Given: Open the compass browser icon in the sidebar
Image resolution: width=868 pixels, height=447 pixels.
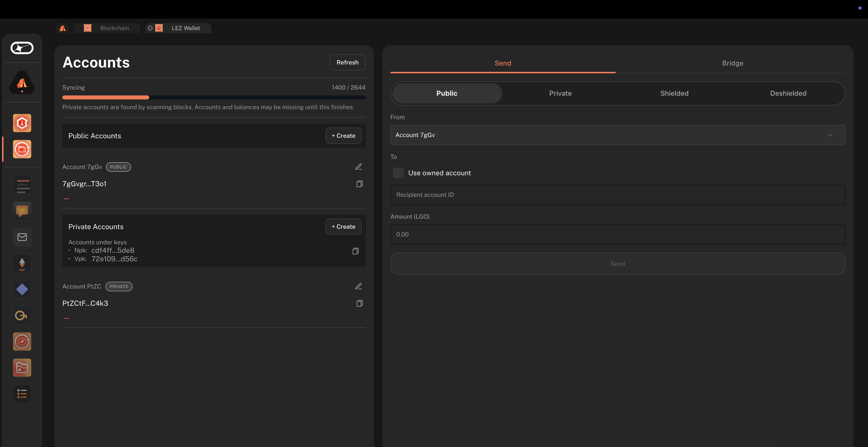Looking at the screenshot, I should click(22, 342).
